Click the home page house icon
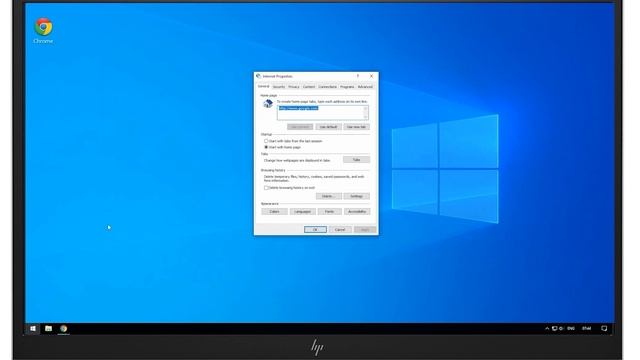This screenshot has height=360, width=640. [268, 104]
